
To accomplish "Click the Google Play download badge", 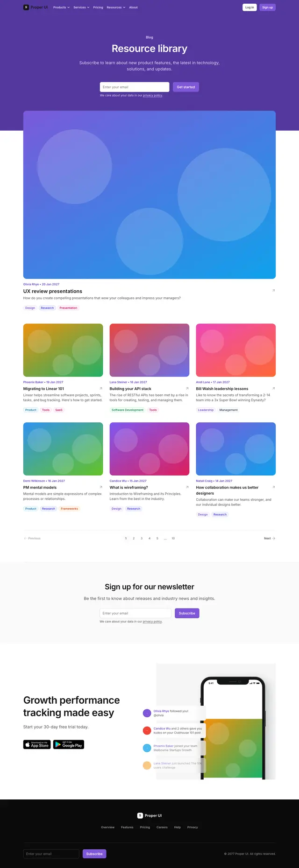I will click(x=69, y=744).
